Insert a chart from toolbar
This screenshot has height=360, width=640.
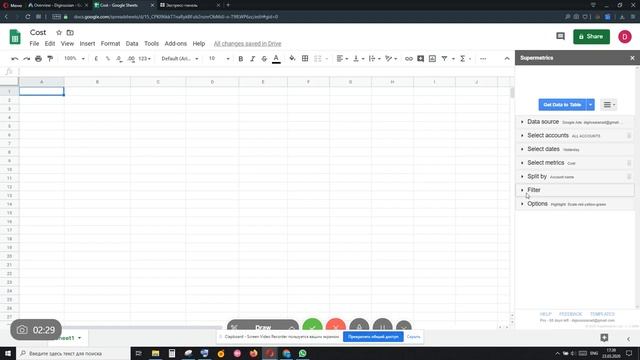pyautogui.click(x=432, y=59)
